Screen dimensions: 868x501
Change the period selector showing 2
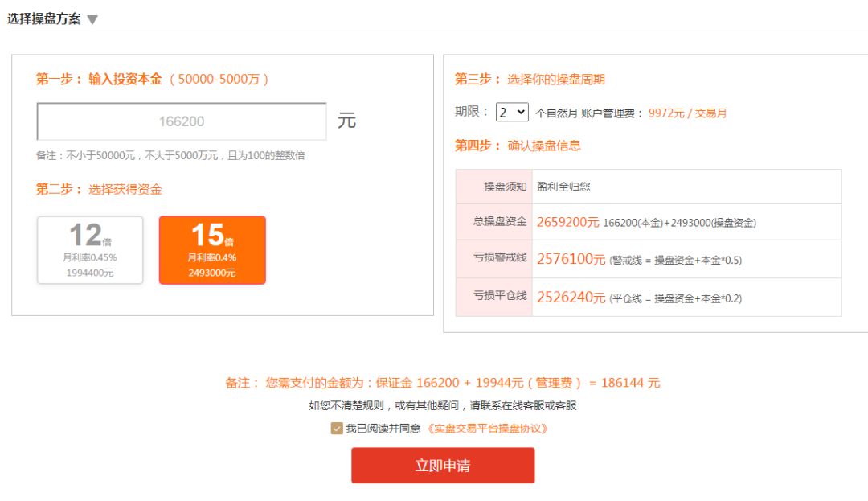(512, 112)
